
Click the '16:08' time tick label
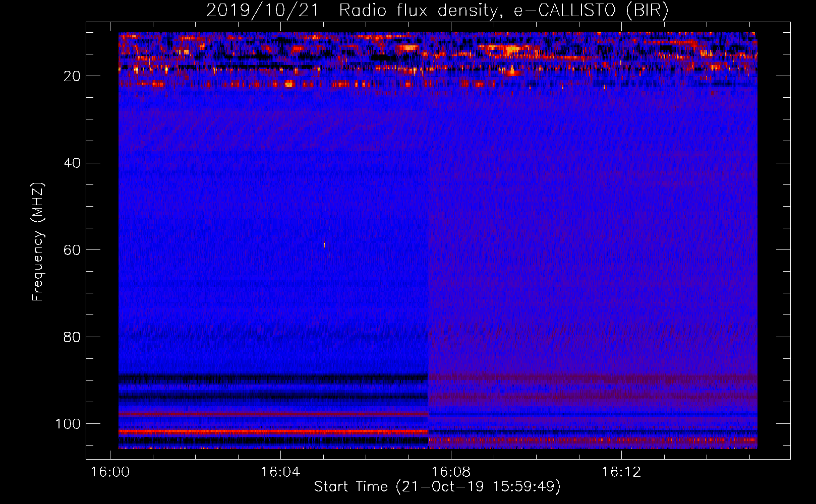tap(451, 472)
